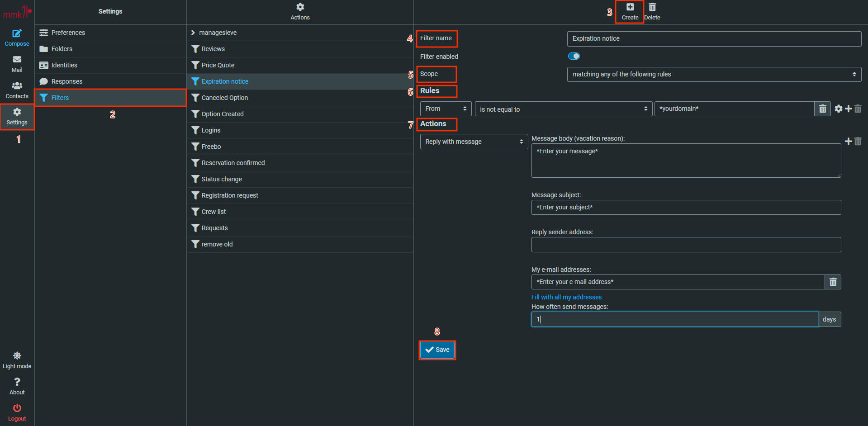Image resolution: width=868 pixels, height=426 pixels.
Task: Open Identities settings section
Action: pos(110,65)
